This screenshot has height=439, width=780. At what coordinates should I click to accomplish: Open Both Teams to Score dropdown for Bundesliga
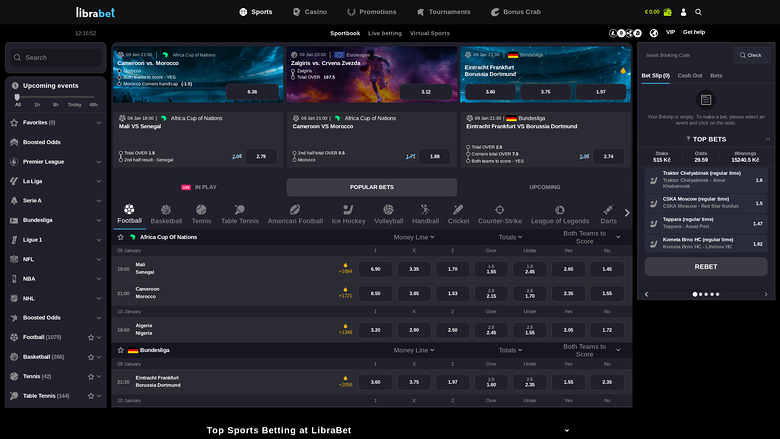(591, 350)
